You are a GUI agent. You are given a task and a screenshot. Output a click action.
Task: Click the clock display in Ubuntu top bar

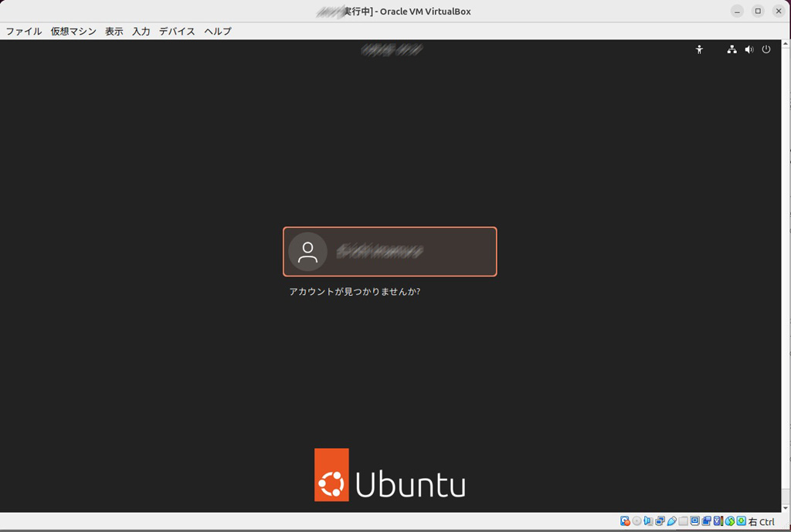click(392, 49)
